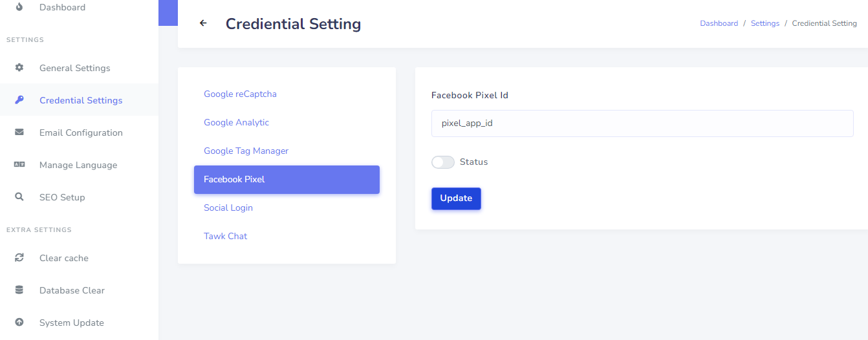Screen dimensions: 868x340
Task: Click the Database Clear stack icon
Action: (19, 290)
